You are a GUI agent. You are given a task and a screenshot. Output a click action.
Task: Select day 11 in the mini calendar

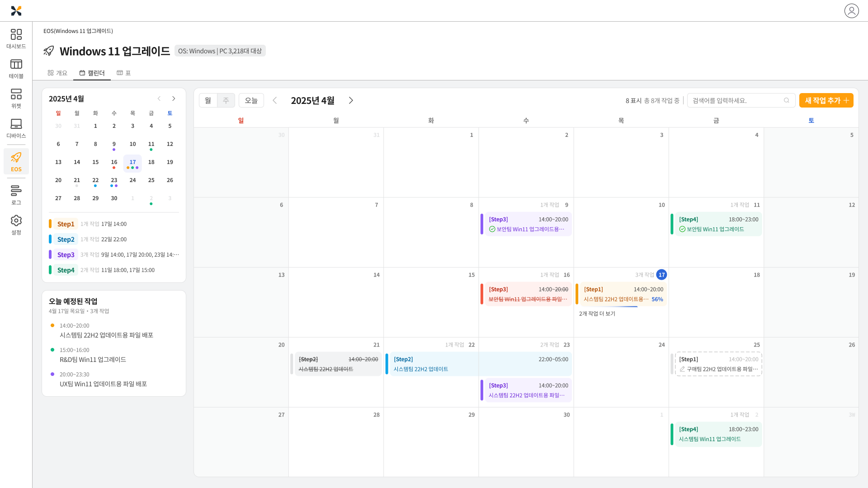[x=151, y=145]
